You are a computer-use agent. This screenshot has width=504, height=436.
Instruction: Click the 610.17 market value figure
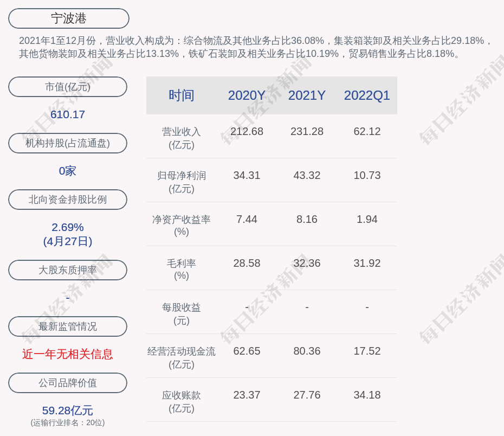(x=68, y=114)
